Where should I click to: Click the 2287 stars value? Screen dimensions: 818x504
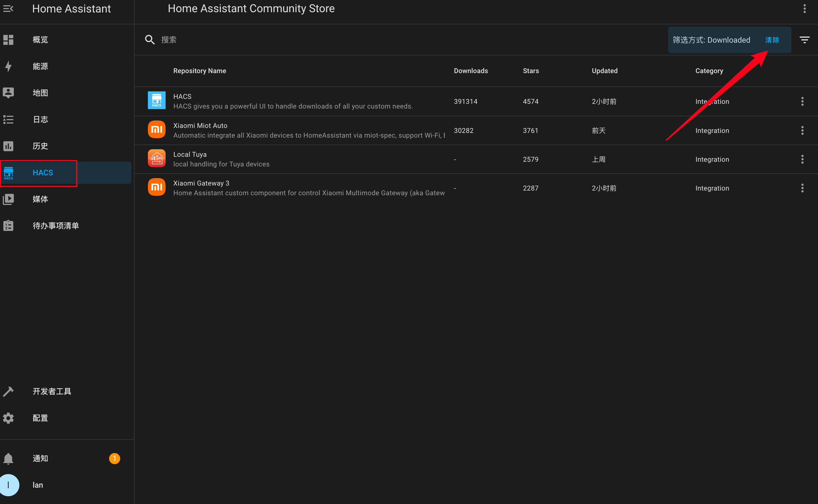pos(531,188)
